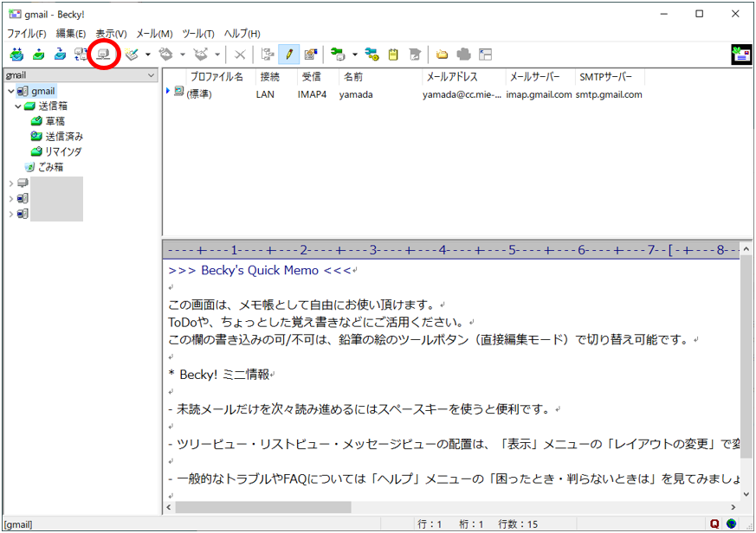Click the プロファイル名 column header
The image size is (756, 533).
click(x=220, y=77)
